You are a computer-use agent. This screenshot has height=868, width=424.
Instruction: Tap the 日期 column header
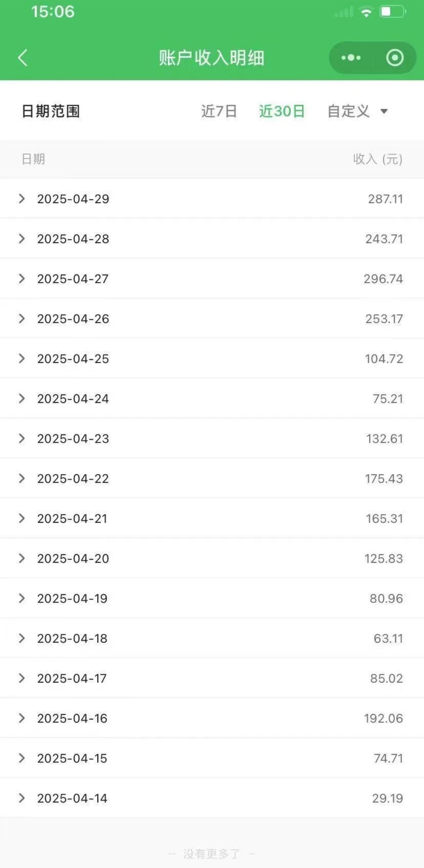[x=33, y=159]
